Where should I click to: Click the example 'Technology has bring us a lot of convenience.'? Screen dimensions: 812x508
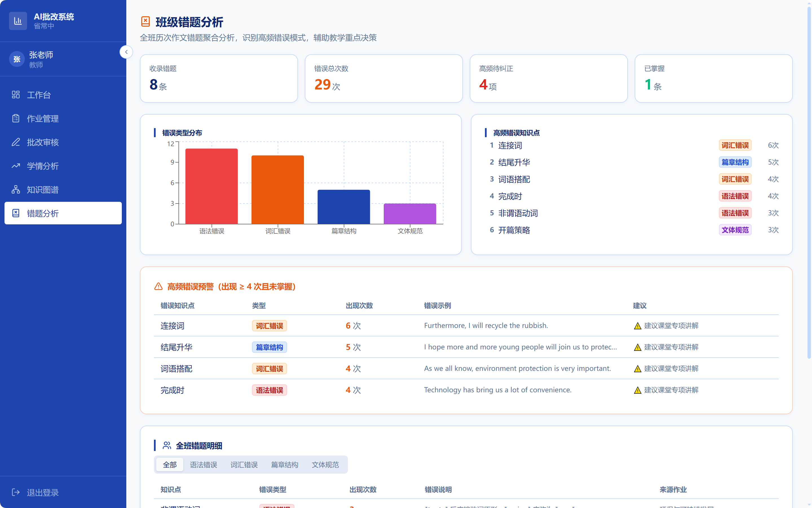pyautogui.click(x=498, y=390)
